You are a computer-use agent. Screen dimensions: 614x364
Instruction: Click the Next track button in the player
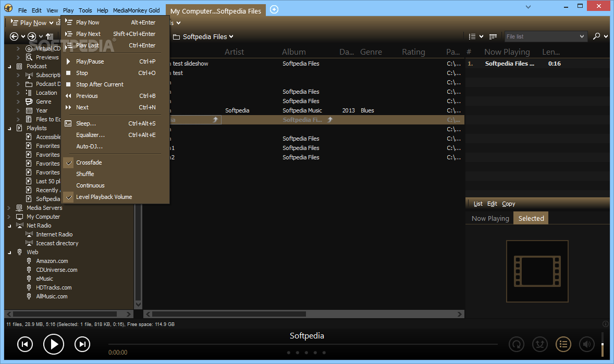click(82, 344)
